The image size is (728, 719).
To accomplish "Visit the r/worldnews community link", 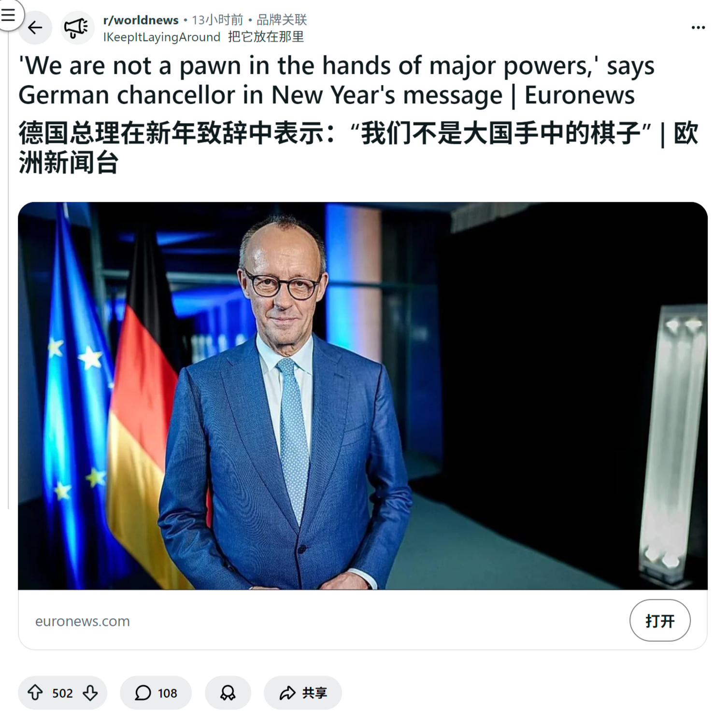I will click(141, 20).
